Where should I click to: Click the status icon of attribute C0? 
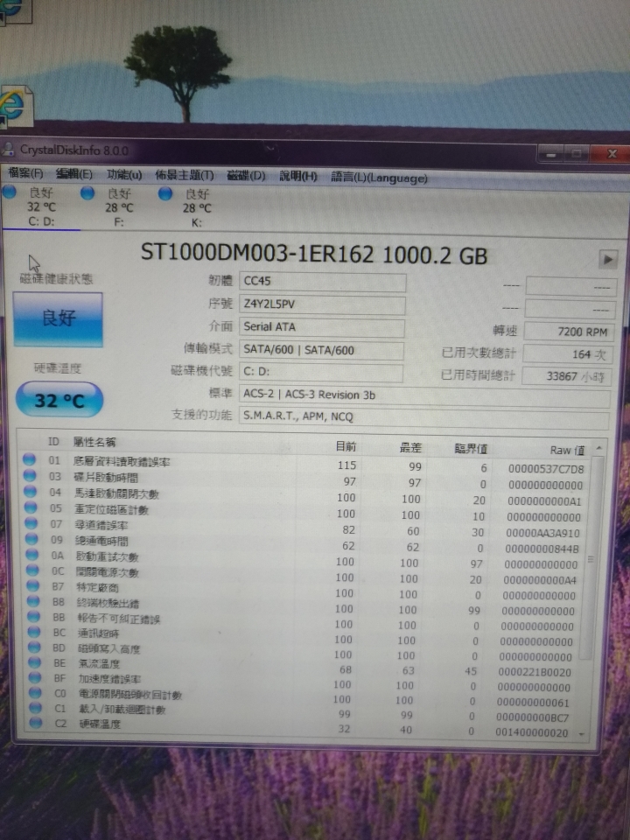[x=35, y=693]
